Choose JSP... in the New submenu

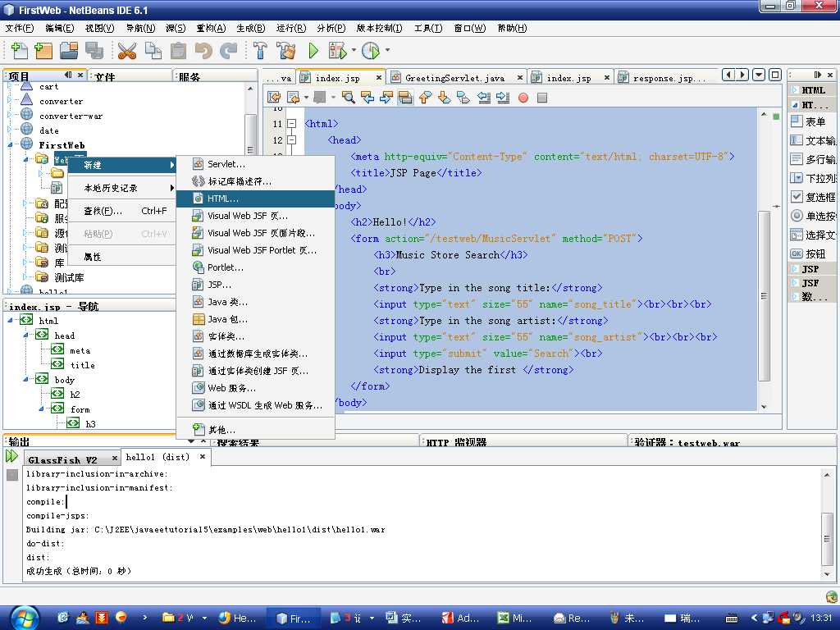pos(256,285)
